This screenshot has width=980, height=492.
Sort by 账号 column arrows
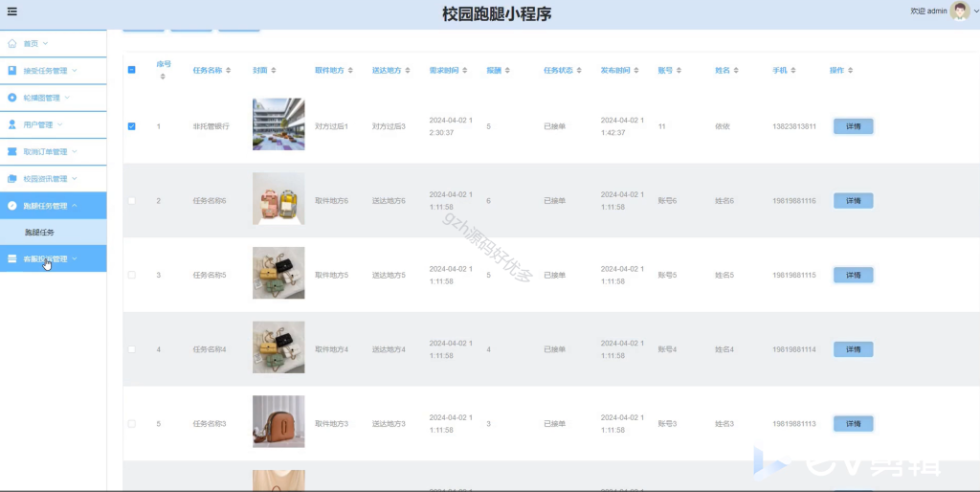pos(679,71)
